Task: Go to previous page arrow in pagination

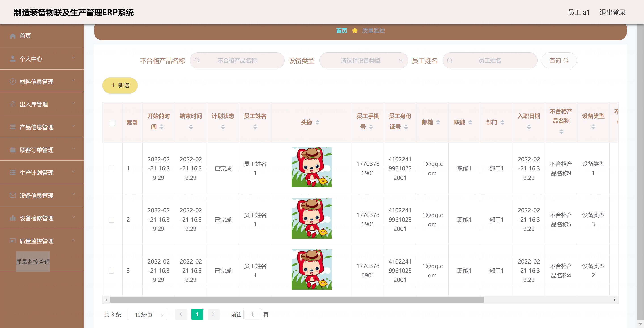Action: point(181,314)
